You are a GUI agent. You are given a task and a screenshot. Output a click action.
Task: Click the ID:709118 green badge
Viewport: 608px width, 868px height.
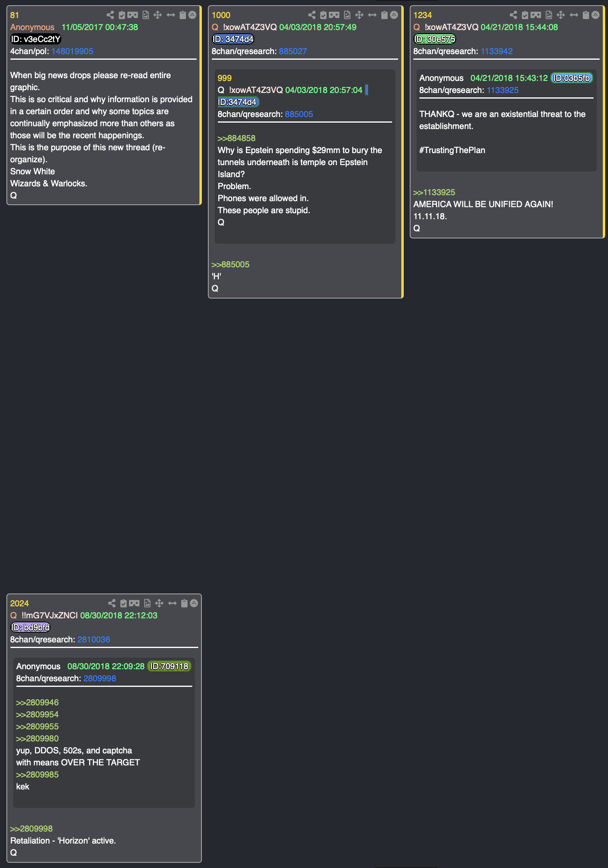click(x=169, y=666)
